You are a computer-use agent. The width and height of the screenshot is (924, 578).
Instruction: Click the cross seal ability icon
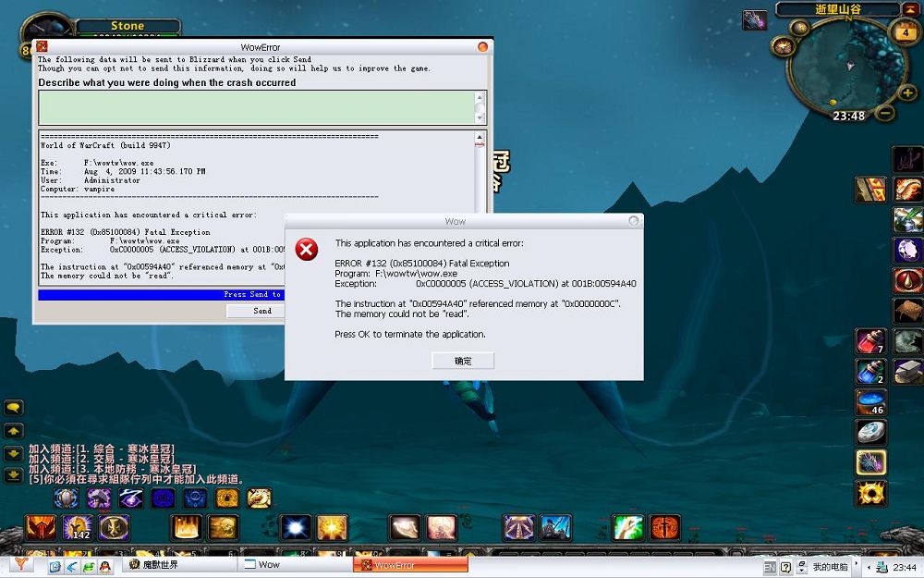point(114,528)
